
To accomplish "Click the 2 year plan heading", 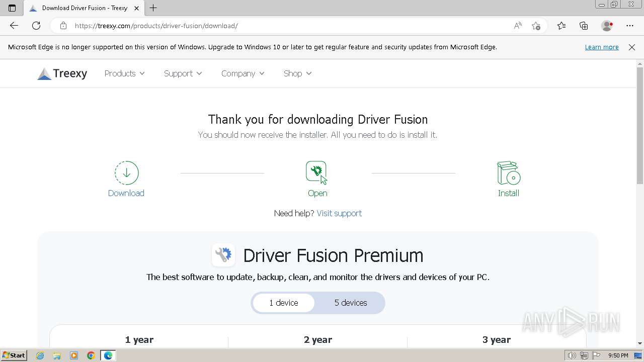I will point(318,340).
